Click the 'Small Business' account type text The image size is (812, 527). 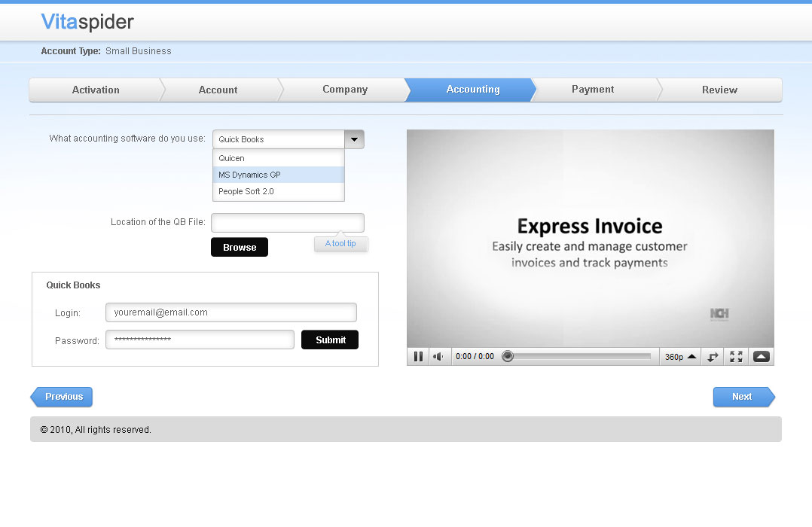click(139, 51)
